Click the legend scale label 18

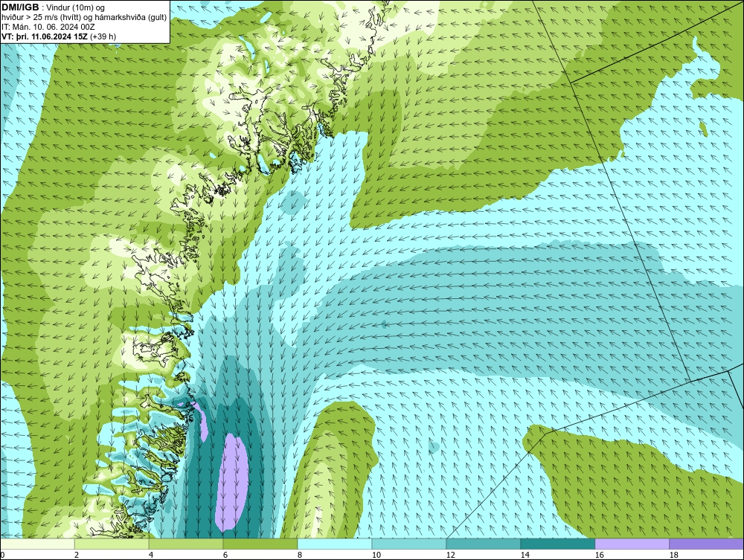(x=674, y=555)
